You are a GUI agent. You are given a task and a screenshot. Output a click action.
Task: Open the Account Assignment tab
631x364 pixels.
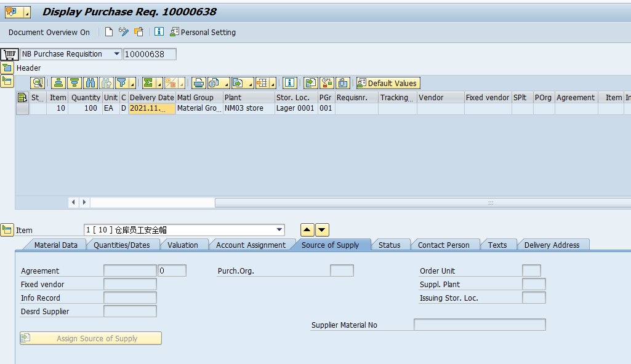251,245
